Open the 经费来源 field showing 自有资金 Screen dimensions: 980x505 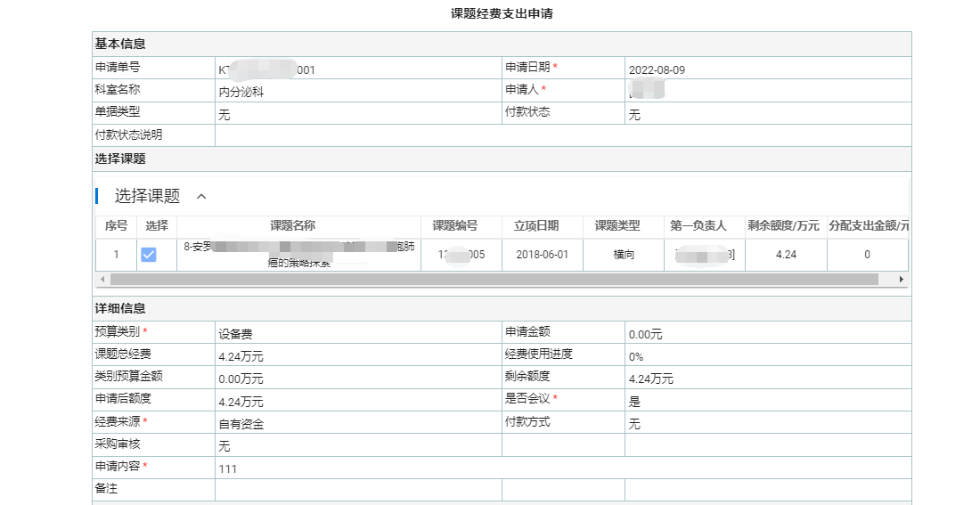pos(356,424)
